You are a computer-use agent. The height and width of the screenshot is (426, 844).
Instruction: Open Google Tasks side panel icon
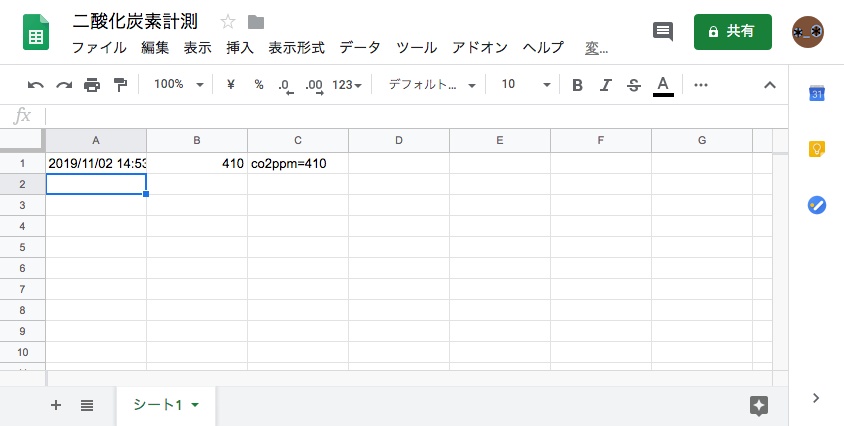tap(816, 205)
